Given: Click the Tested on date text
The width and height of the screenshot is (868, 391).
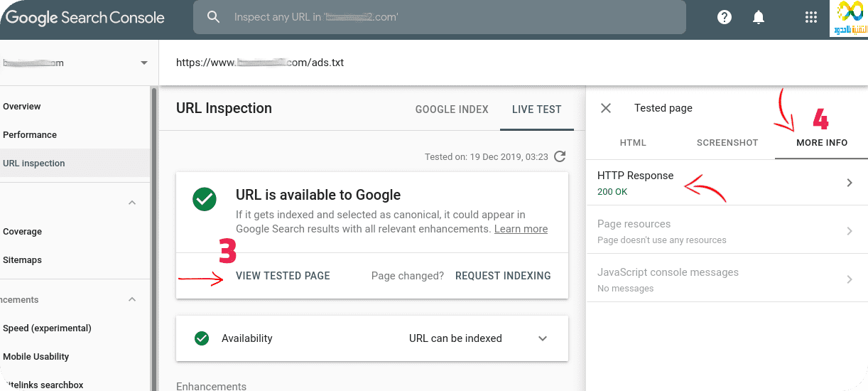Looking at the screenshot, I should (487, 156).
